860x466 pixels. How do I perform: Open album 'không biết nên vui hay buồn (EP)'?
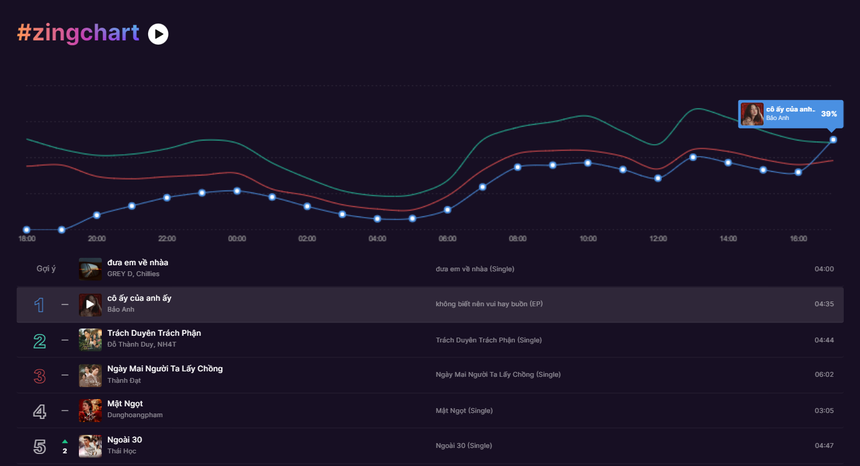pos(489,304)
